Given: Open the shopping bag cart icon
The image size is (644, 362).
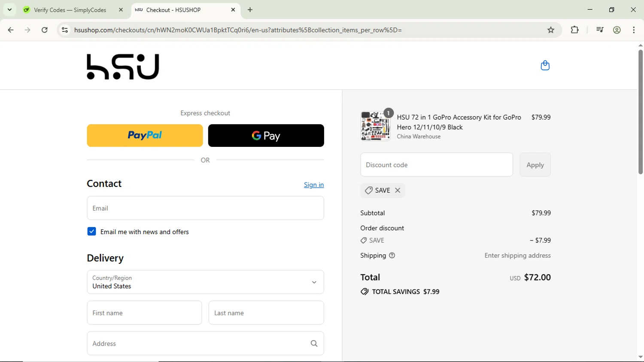Looking at the screenshot, I should (545, 65).
